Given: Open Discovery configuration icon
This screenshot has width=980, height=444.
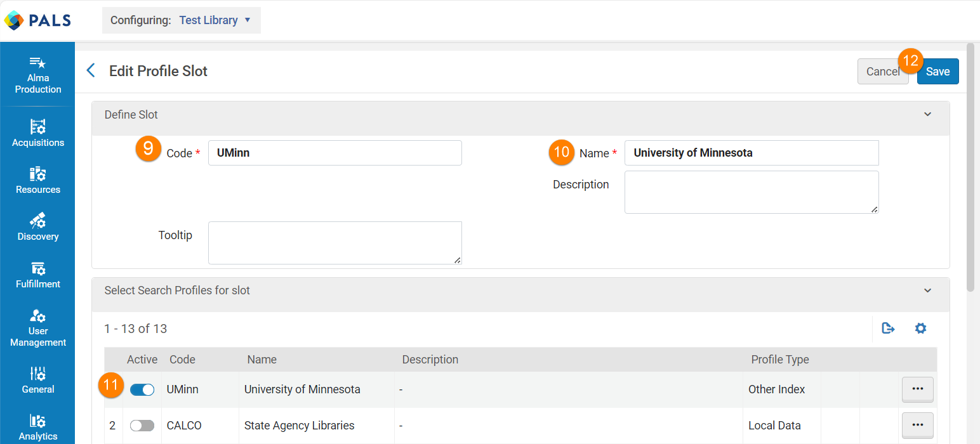Looking at the screenshot, I should (x=37, y=221).
